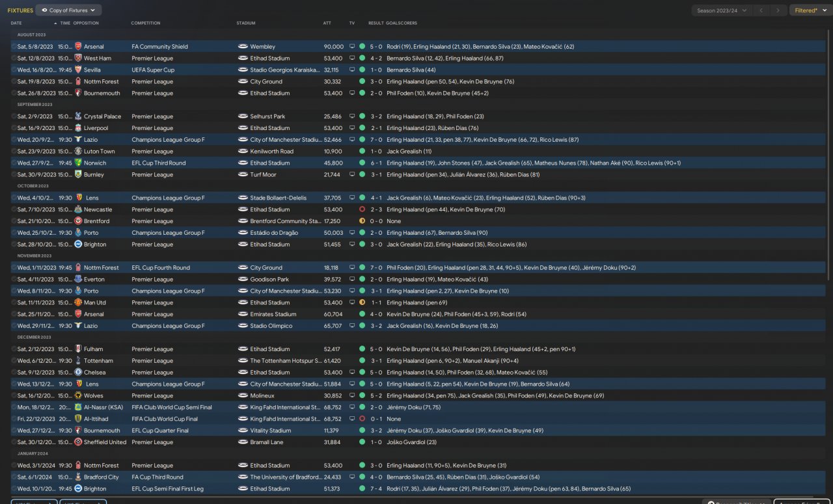Click the Kenilworth Road stadium name
This screenshot has height=504, width=833.
271,152
